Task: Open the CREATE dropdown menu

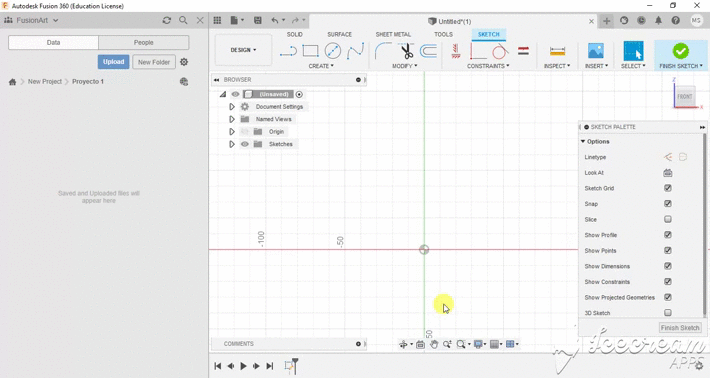Action: click(321, 66)
